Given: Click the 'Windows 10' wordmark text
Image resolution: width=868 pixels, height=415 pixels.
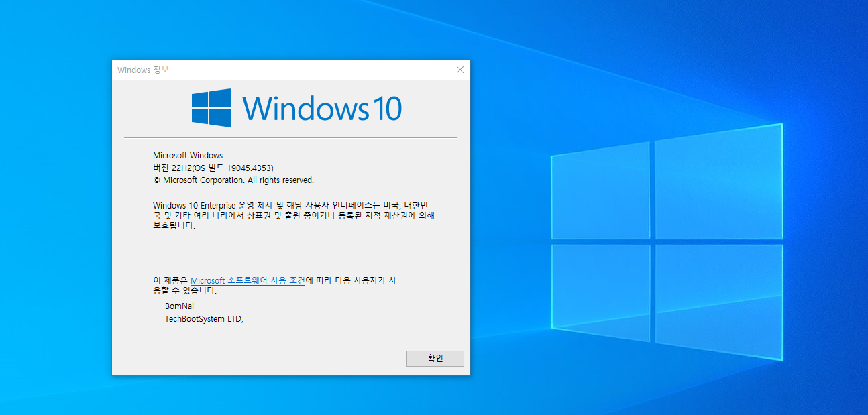Looking at the screenshot, I should tap(322, 108).
